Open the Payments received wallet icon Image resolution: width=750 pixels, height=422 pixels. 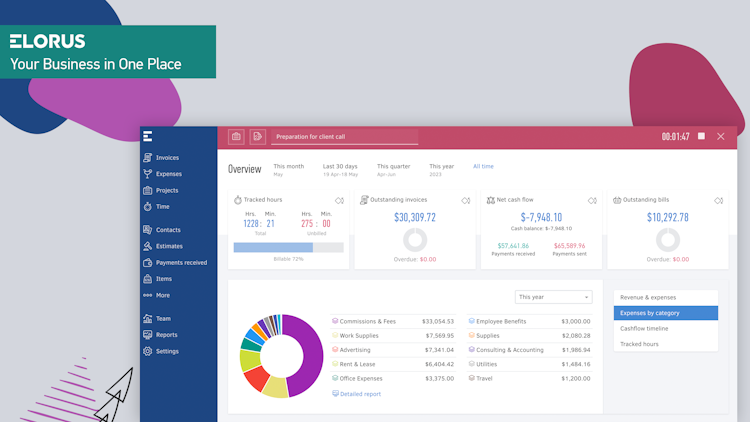148,262
